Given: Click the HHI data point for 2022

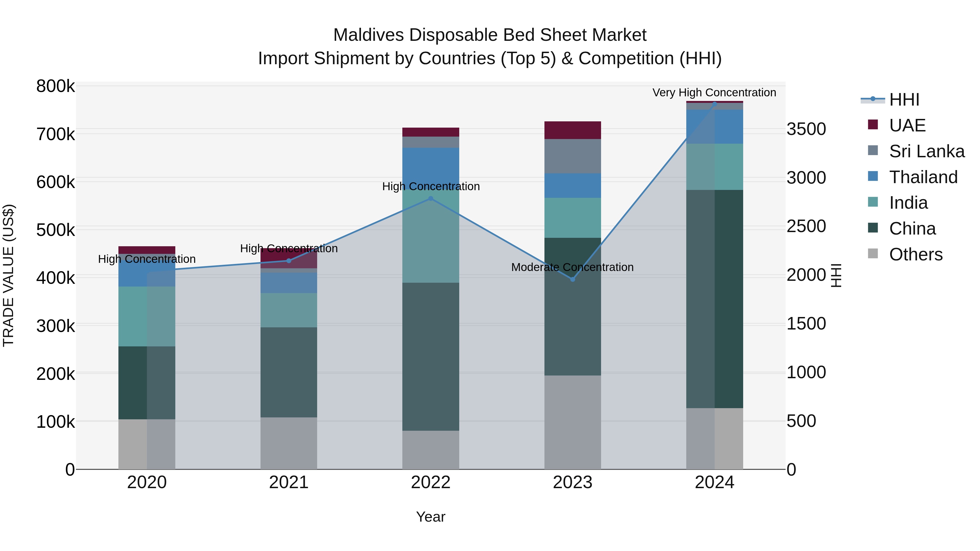Looking at the screenshot, I should point(431,199).
